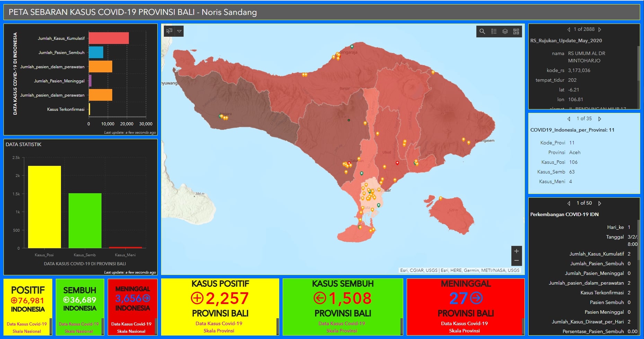The width and height of the screenshot is (644, 339).
Task: Click the green Kasus_Semb bar
Action: coord(85,221)
